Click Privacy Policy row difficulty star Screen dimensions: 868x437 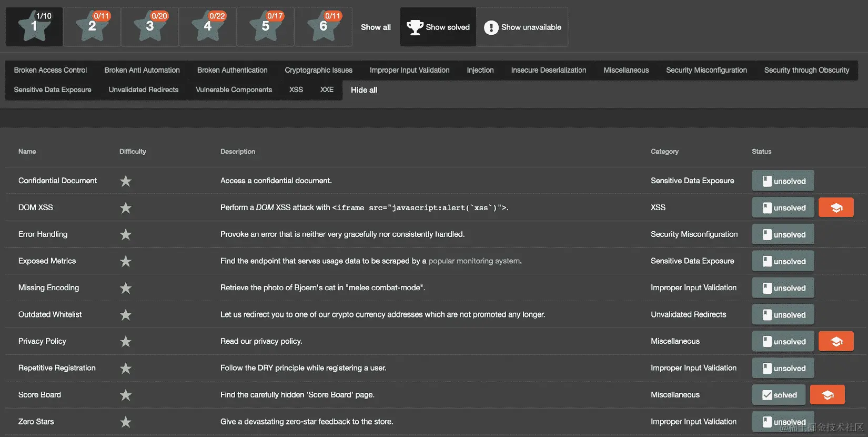tap(125, 342)
